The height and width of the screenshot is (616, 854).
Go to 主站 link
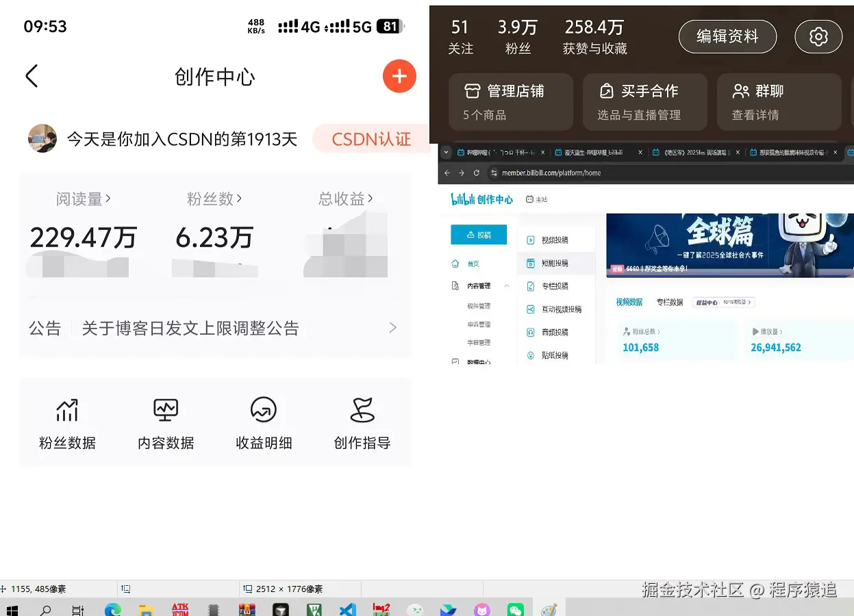[x=537, y=199]
